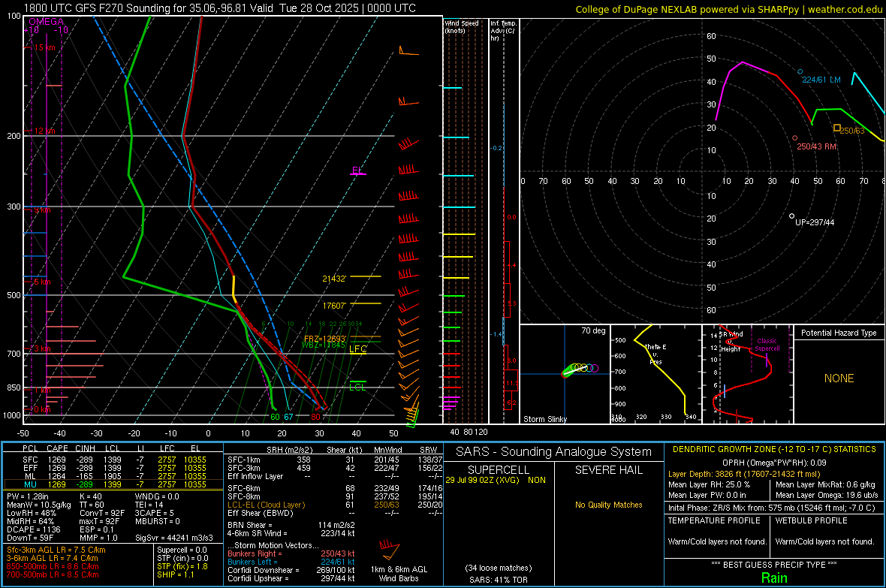Click the Potential Hazard Type header
Image resolution: width=886 pixels, height=588 pixels.
pos(839,333)
